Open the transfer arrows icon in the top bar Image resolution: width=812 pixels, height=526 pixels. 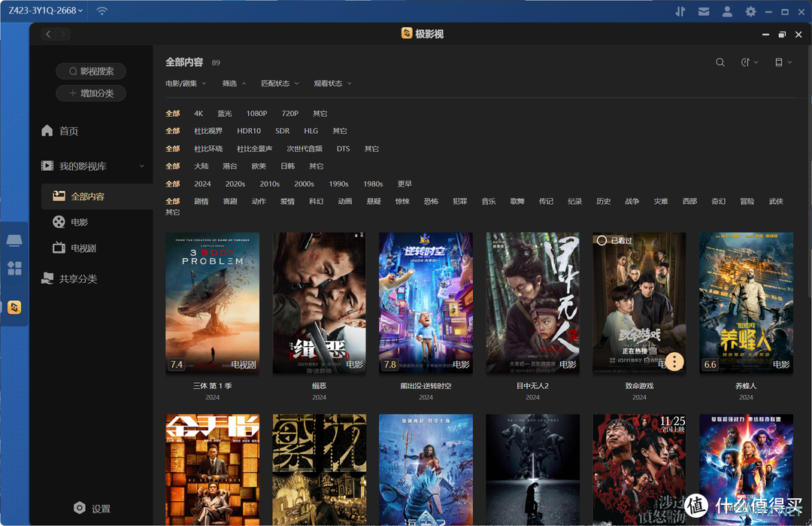[x=680, y=11]
